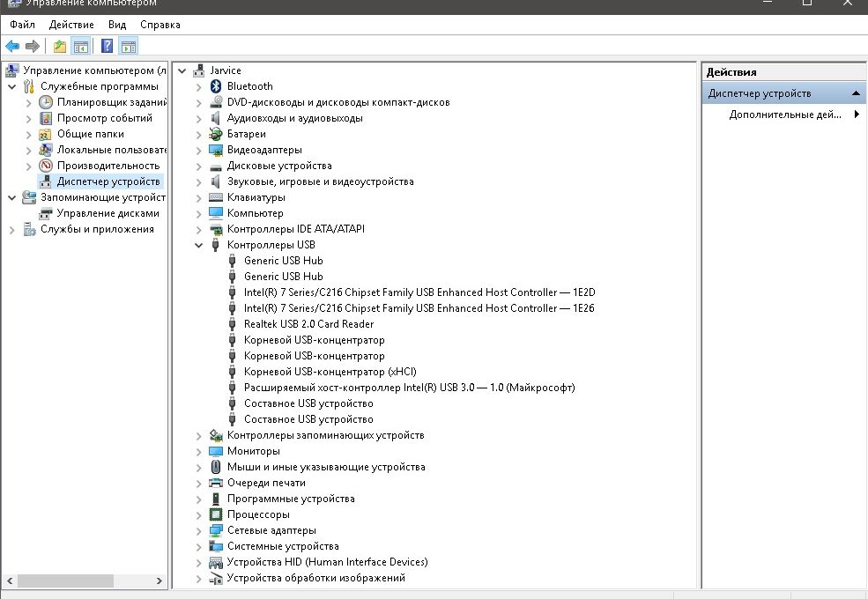Image resolution: width=868 pixels, height=599 pixels.
Task: Click the Производительность icon in left tree
Action: [x=46, y=166]
